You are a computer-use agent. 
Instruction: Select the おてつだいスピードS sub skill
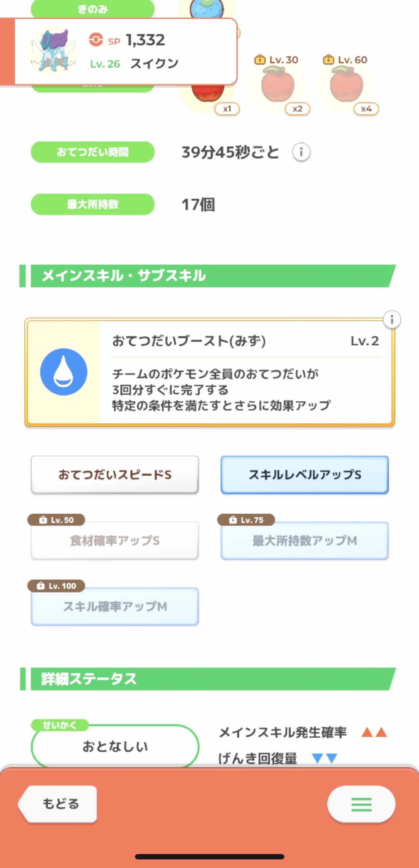pyautogui.click(x=115, y=475)
